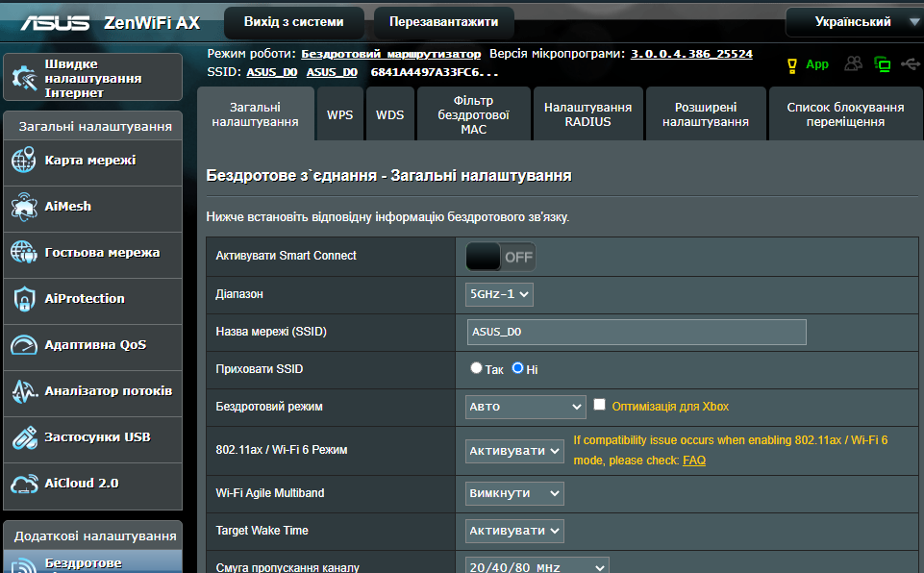
Task: Click the AiCloud 2.0 cloud icon
Action: [24, 484]
